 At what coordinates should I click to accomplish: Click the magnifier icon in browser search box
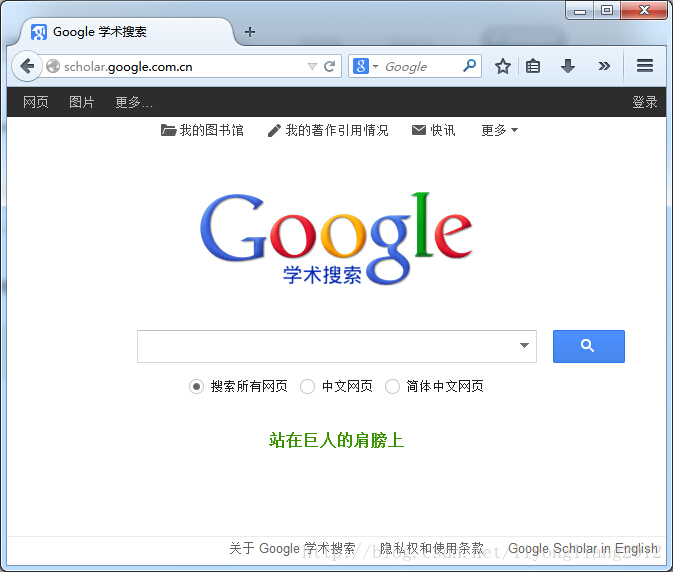click(469, 66)
